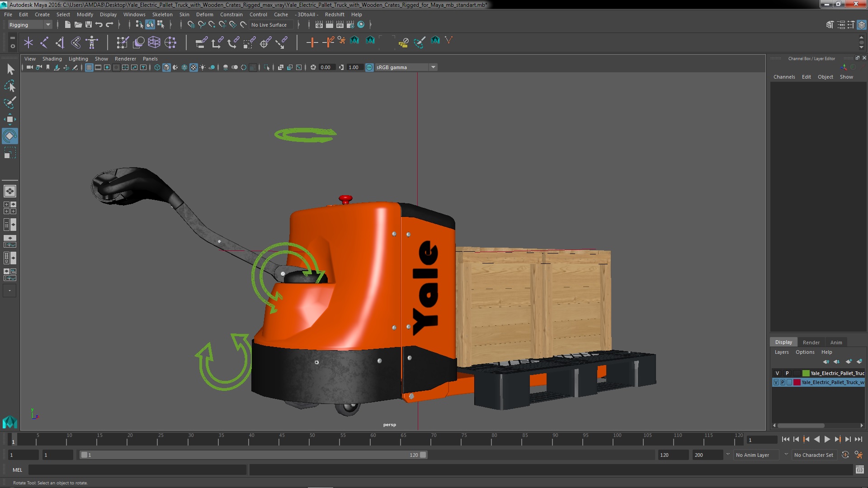This screenshot has width=868, height=488.
Task: Open shelf options gear menu
Action: (12, 46)
